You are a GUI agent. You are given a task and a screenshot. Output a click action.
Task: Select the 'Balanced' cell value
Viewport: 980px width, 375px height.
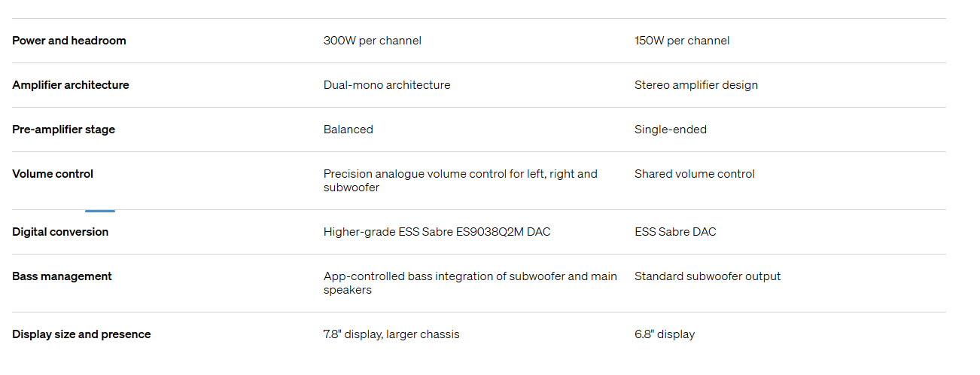click(x=348, y=130)
